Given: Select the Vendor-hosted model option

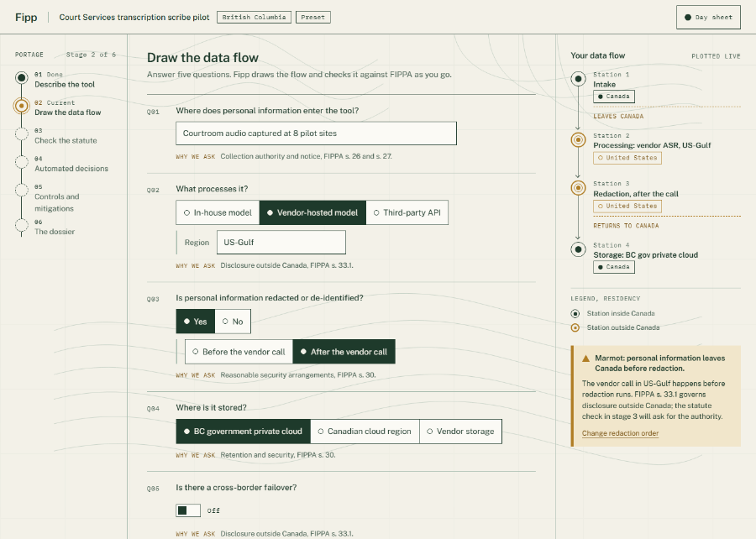Looking at the screenshot, I should 312,212.
